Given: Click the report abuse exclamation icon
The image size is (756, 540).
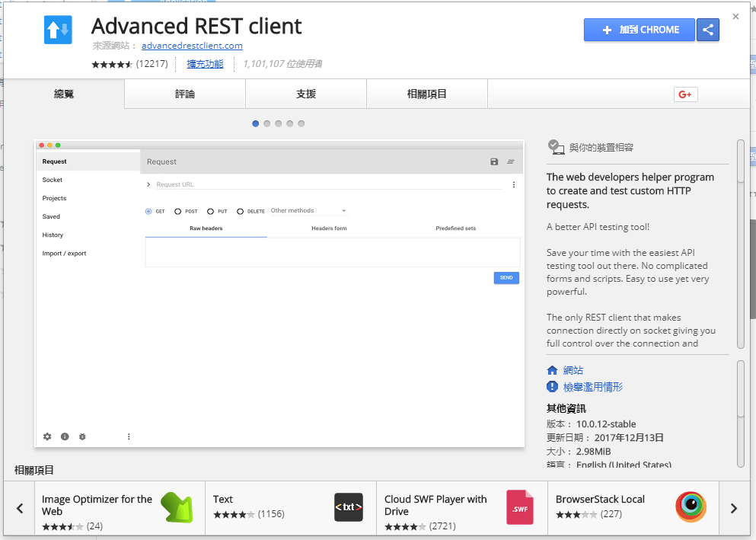Looking at the screenshot, I should (553, 387).
